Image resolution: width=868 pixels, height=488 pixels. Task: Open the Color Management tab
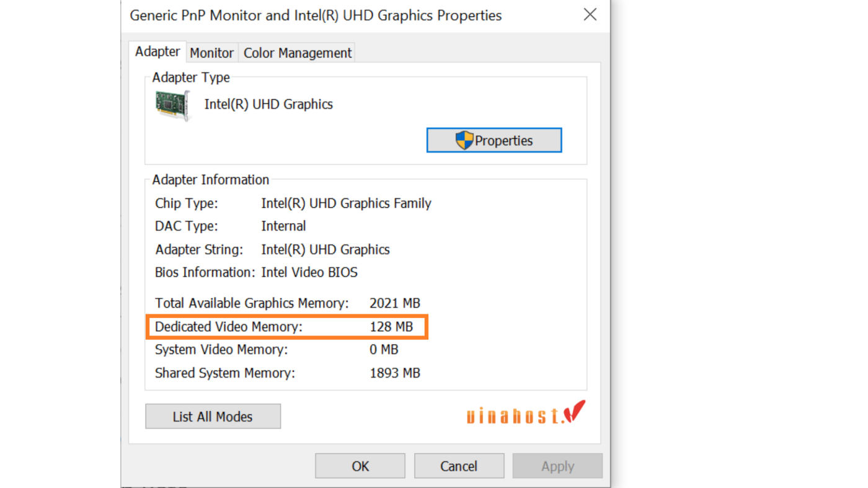pos(298,53)
